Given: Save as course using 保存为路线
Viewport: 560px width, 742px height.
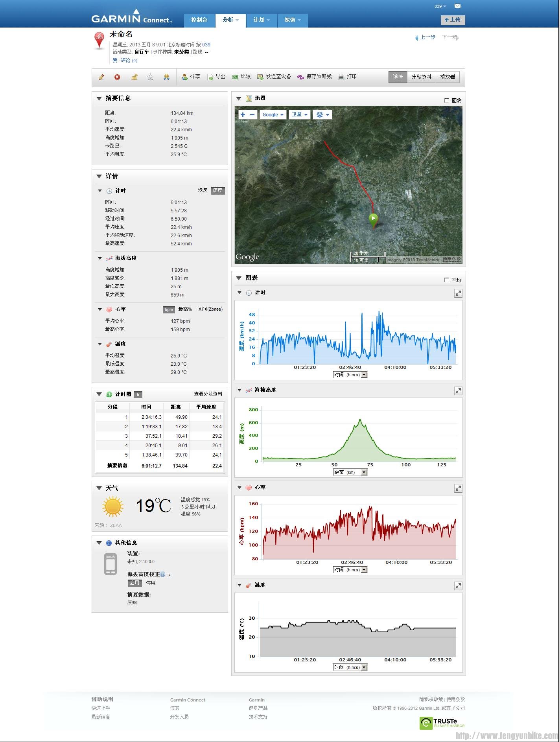Looking at the screenshot, I should (315, 77).
